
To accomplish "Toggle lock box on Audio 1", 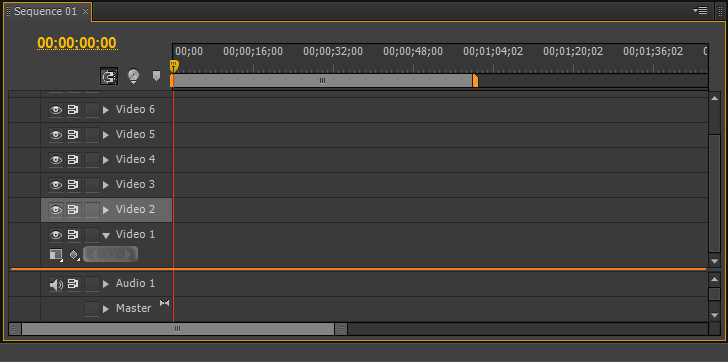I will [x=92, y=284].
